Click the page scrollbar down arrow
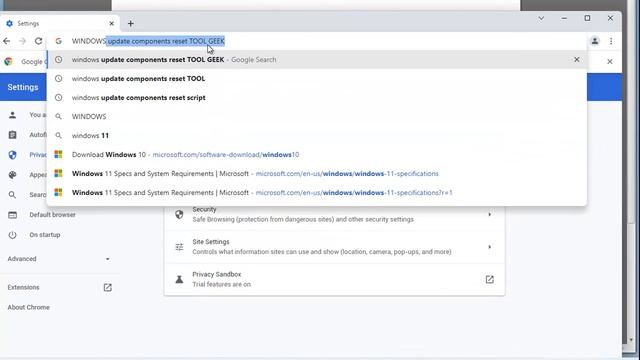The width and height of the screenshot is (640, 360). [631, 340]
